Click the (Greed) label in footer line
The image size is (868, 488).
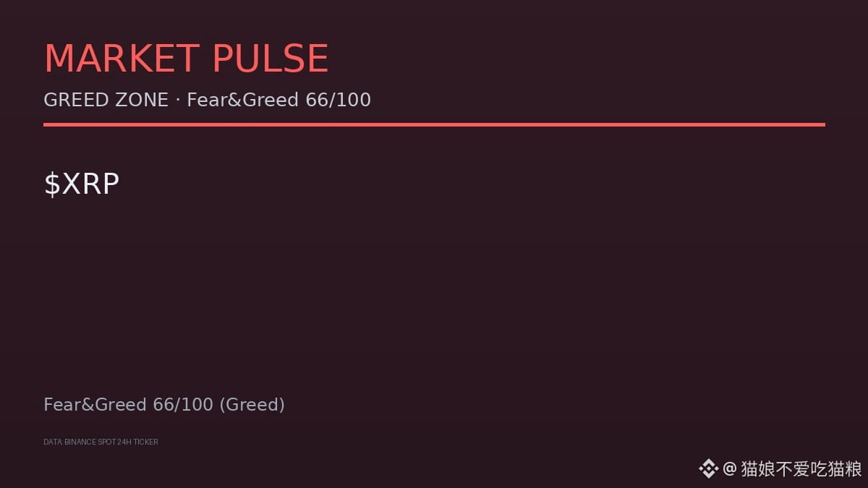point(252,405)
